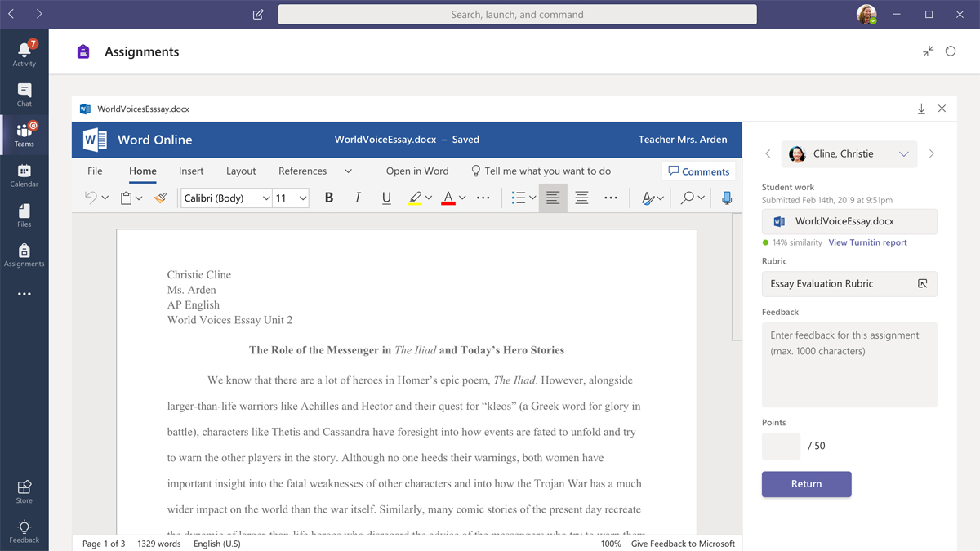Open Files from the sidebar
The width and height of the screenshot is (980, 551).
[24, 215]
